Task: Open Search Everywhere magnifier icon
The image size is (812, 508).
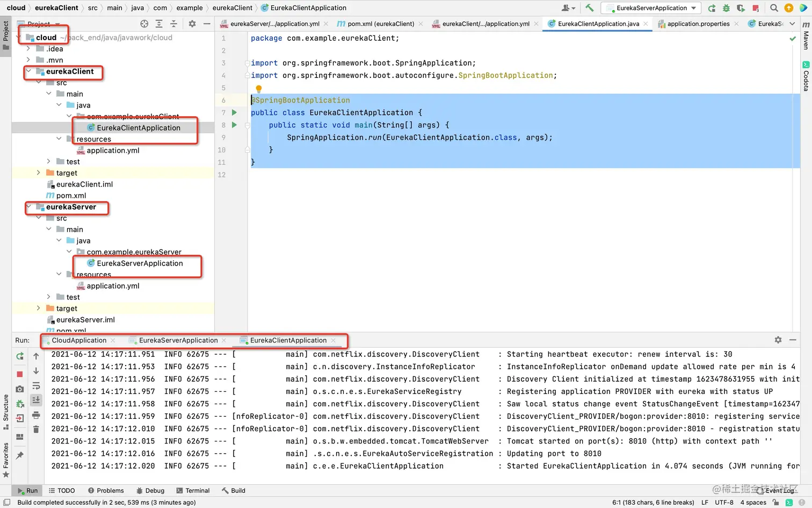Action: pos(774,8)
